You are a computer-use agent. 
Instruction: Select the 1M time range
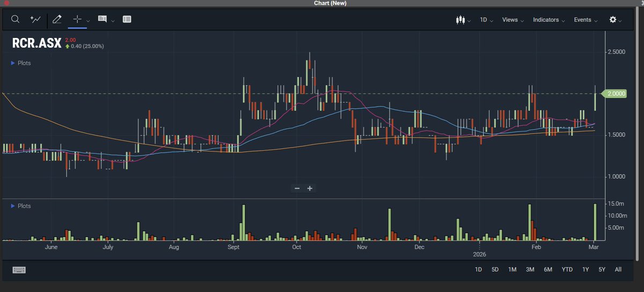coord(513,269)
